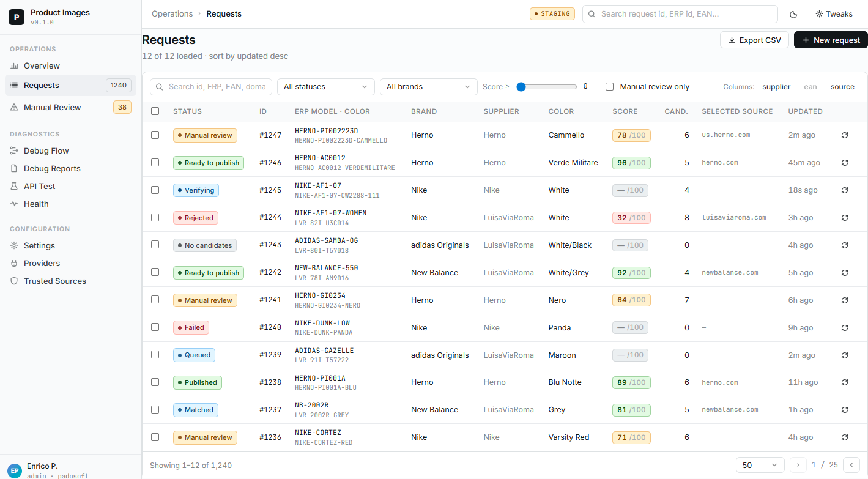The image size is (868, 479).
Task: Open Debug Flow page
Action: pyautogui.click(x=70, y=150)
